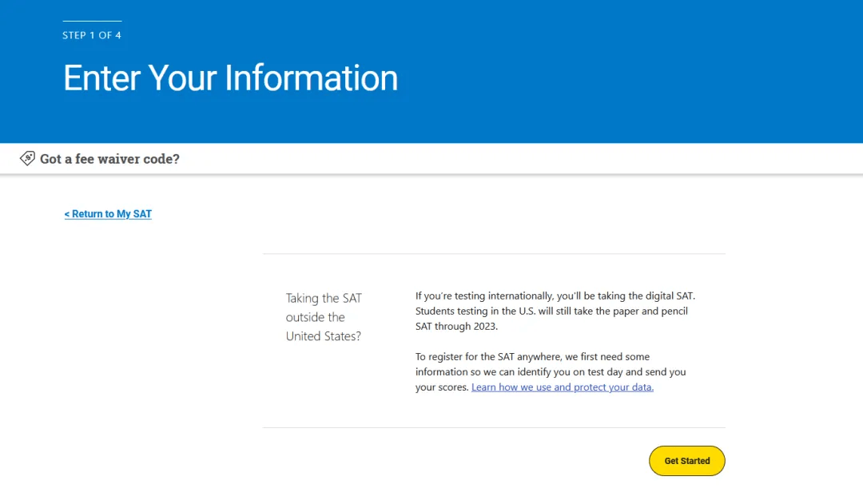Select the 'Taking the SAT' heading line
This screenshot has width=863, height=504.
coord(324,298)
